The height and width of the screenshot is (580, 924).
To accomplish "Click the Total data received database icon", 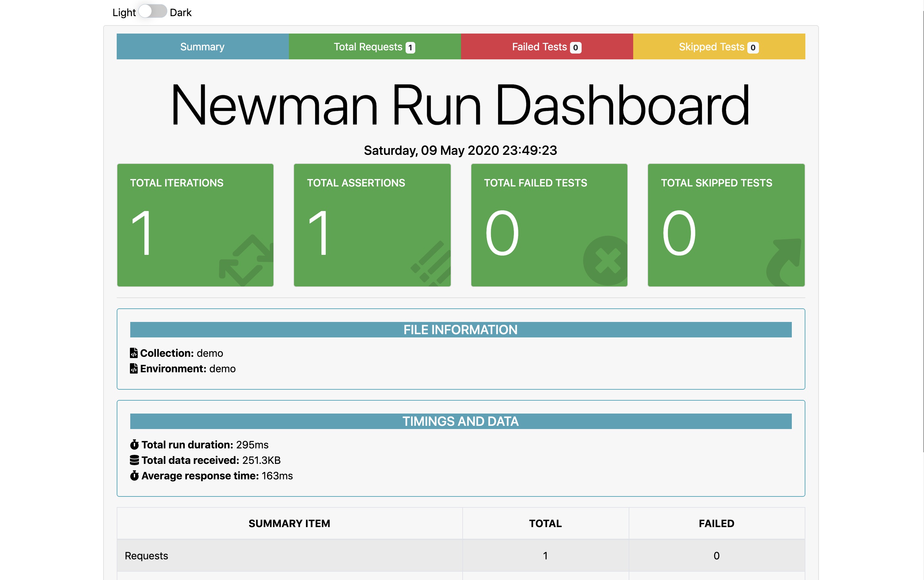I will (x=134, y=460).
